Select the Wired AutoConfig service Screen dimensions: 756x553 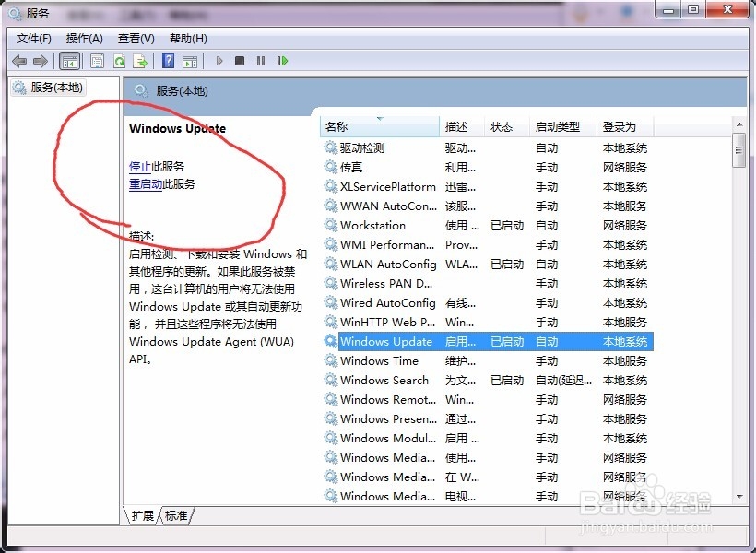pos(487,303)
